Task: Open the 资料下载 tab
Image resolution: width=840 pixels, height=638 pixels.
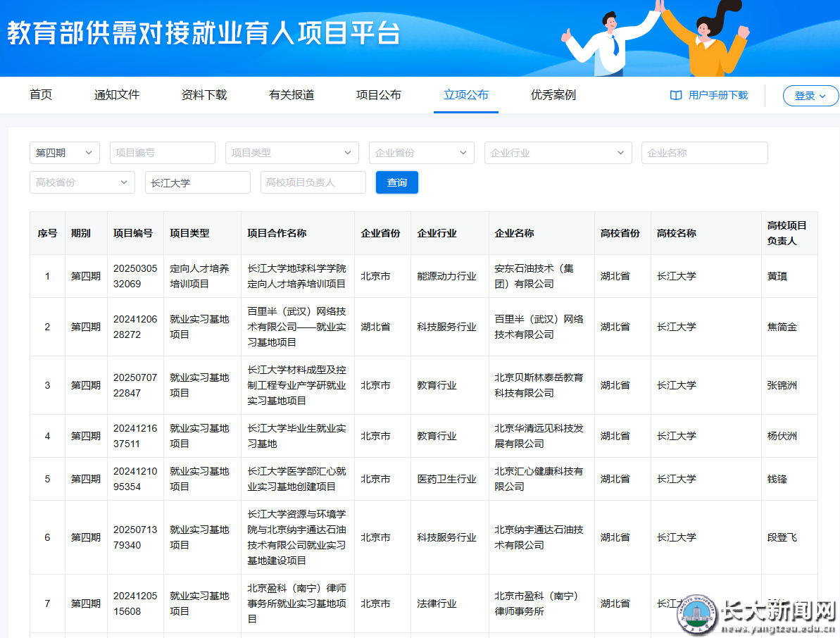Action: click(x=204, y=95)
